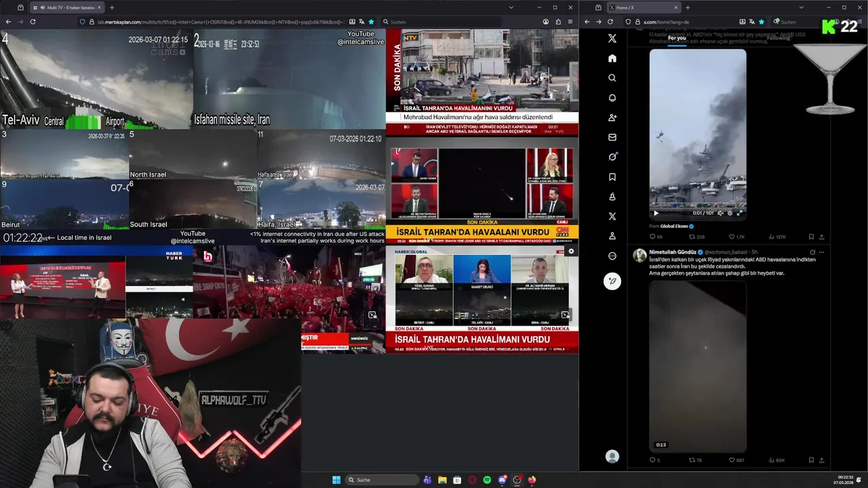Switch to the Following tab

778,38
